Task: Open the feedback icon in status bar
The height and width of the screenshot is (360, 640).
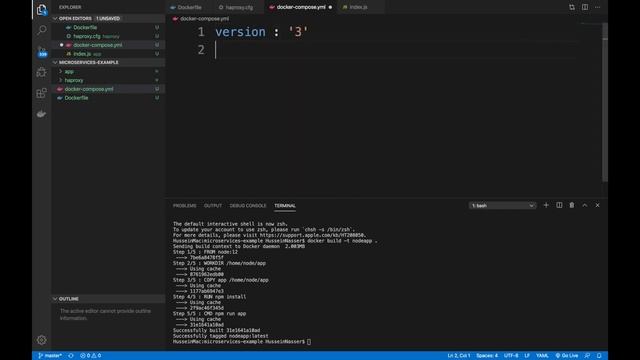Action: [x=587, y=356]
